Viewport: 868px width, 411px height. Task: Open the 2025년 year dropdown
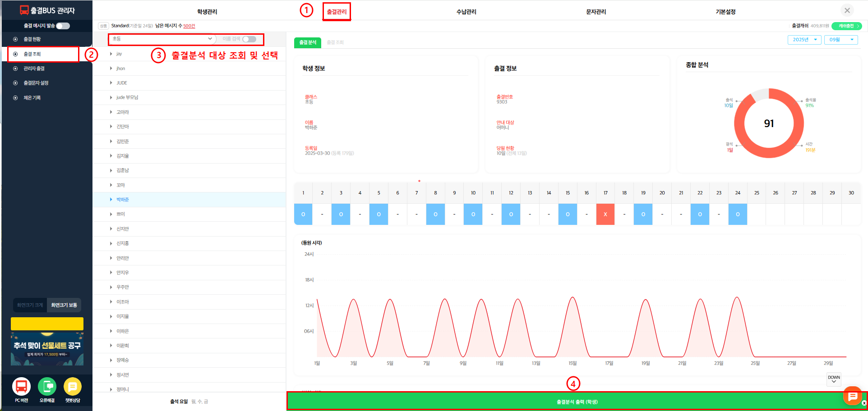click(x=804, y=40)
